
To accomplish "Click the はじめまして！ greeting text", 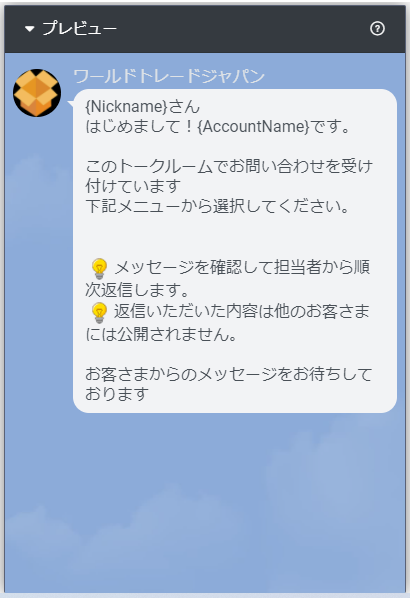I will [140, 126].
